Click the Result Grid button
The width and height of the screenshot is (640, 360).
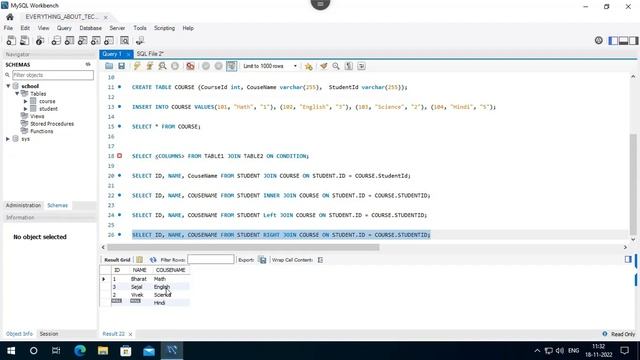(x=117, y=260)
